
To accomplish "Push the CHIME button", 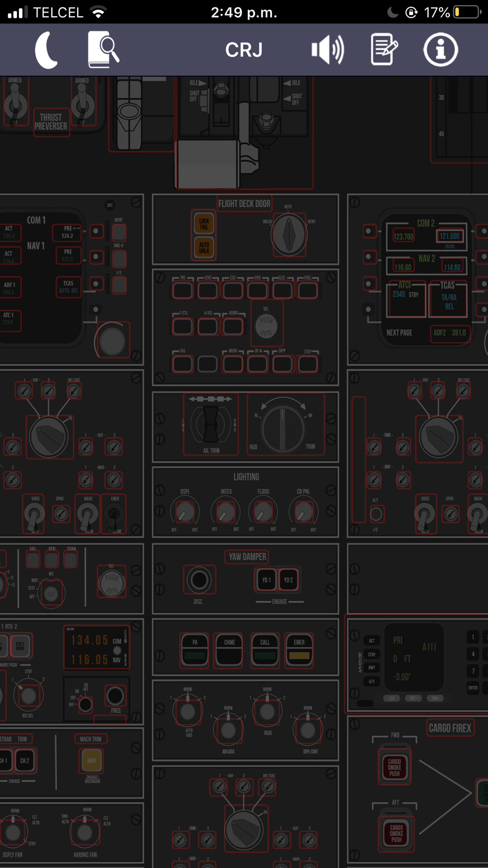I will [x=229, y=650].
